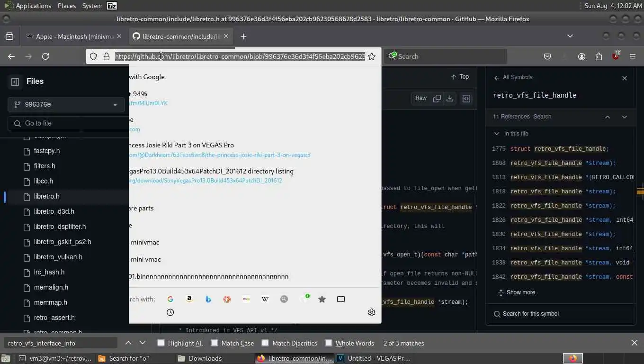Open Firefox hamburger application menu
Viewport: 644px width, 364px height.
(633, 56)
